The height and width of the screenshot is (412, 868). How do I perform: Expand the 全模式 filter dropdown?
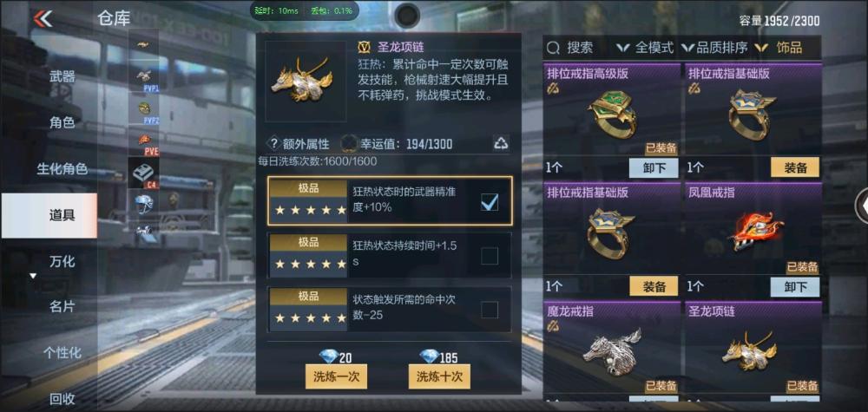click(645, 48)
